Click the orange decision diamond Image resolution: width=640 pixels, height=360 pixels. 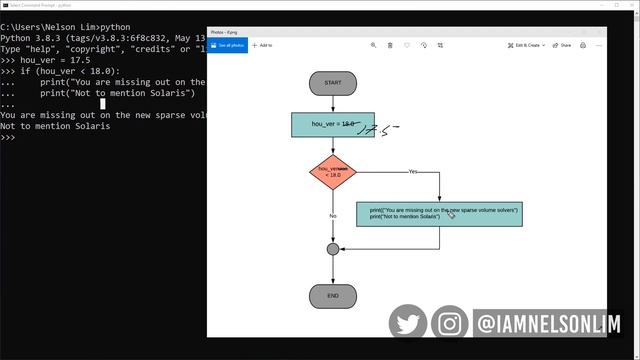coord(333,172)
